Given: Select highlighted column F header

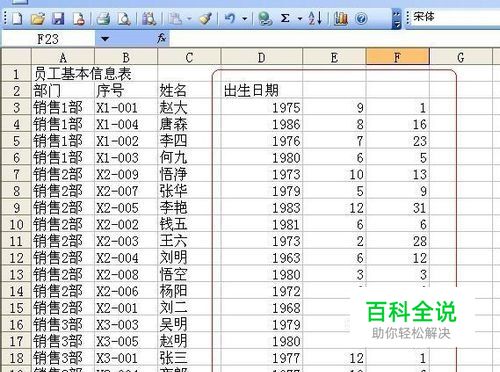Looking at the screenshot, I should tap(397, 57).
